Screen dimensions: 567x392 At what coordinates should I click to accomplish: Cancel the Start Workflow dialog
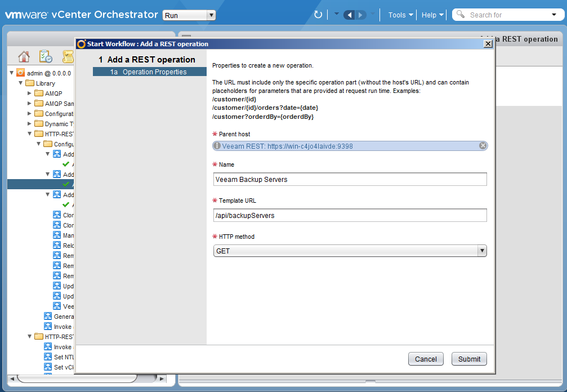click(x=426, y=359)
